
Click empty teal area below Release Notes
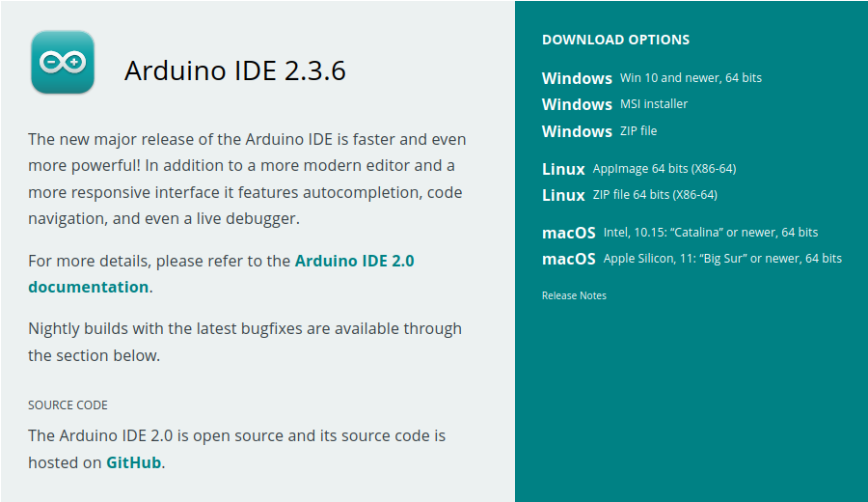(690, 405)
